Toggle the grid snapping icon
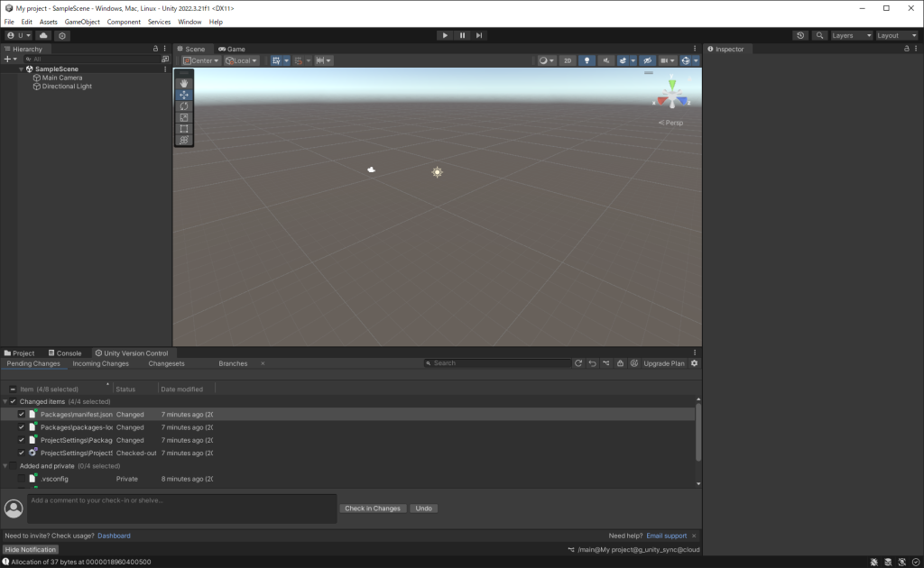This screenshot has width=924, height=568. [276, 60]
